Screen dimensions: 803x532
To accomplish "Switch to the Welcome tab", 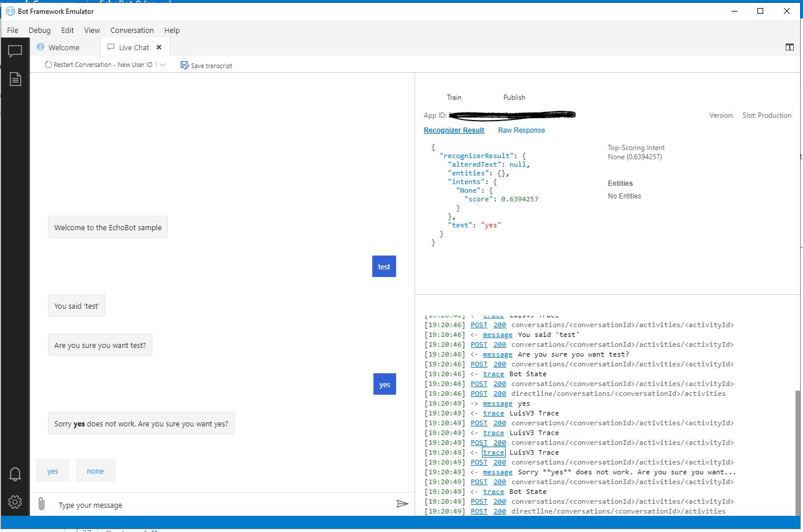I will pos(63,47).
